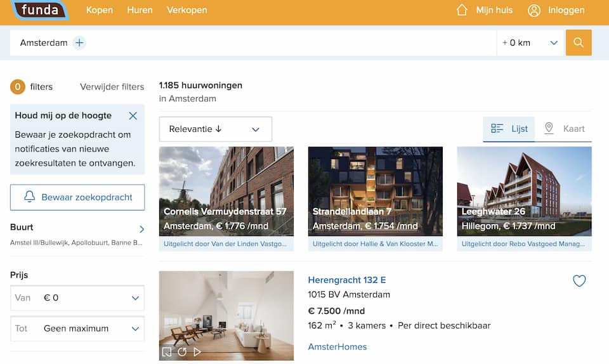This screenshot has width=609, height=364.
Task: Expand the Buurt filter section
Action: coord(141,229)
